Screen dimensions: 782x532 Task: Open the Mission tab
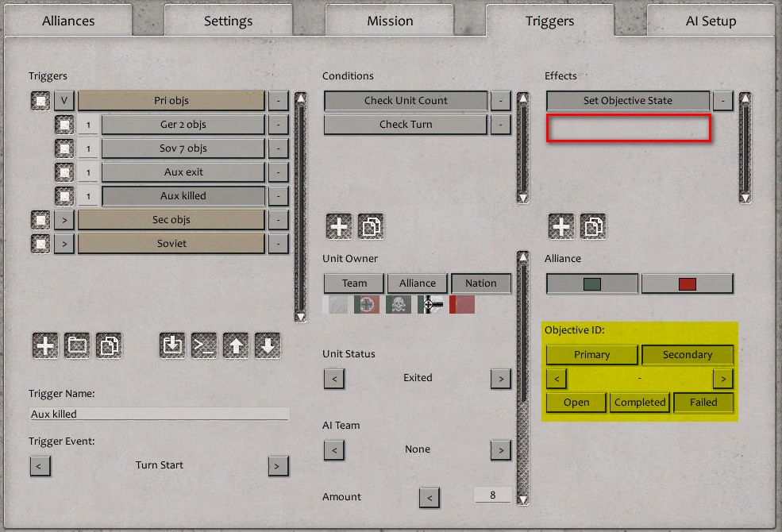click(x=389, y=21)
